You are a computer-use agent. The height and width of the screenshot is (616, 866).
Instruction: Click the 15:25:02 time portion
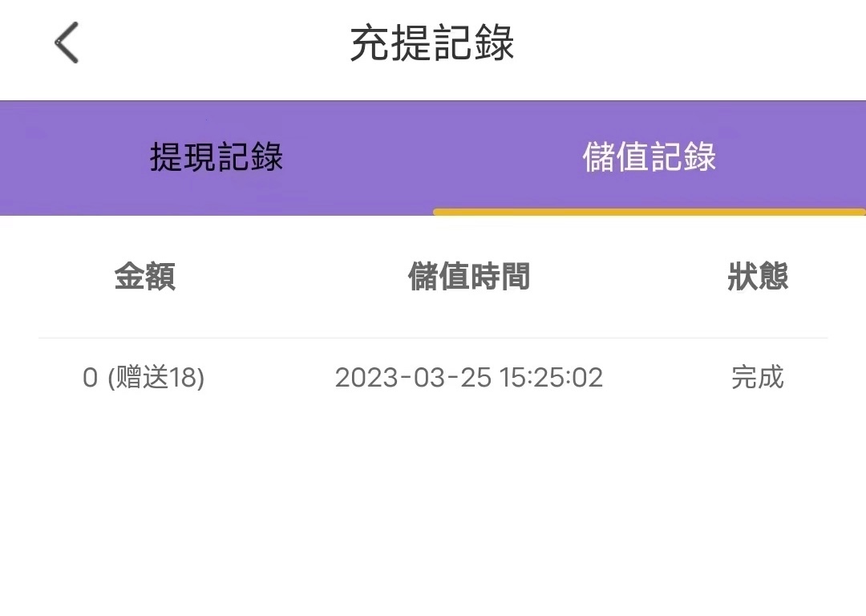pyautogui.click(x=551, y=377)
